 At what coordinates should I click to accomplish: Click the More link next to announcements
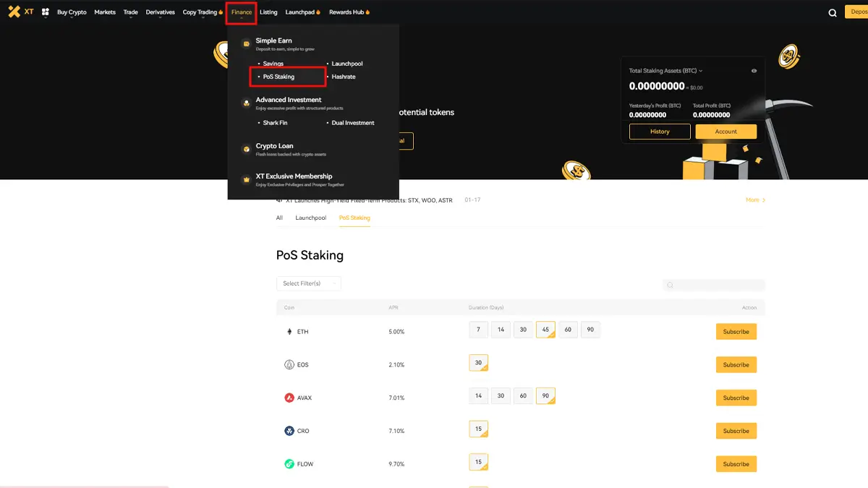tap(755, 200)
